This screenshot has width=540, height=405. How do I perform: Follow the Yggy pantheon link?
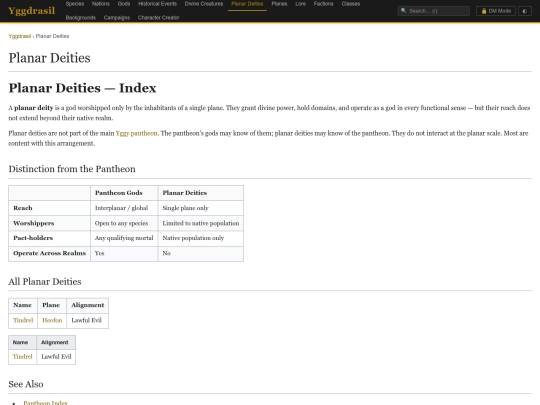pyautogui.click(x=137, y=133)
